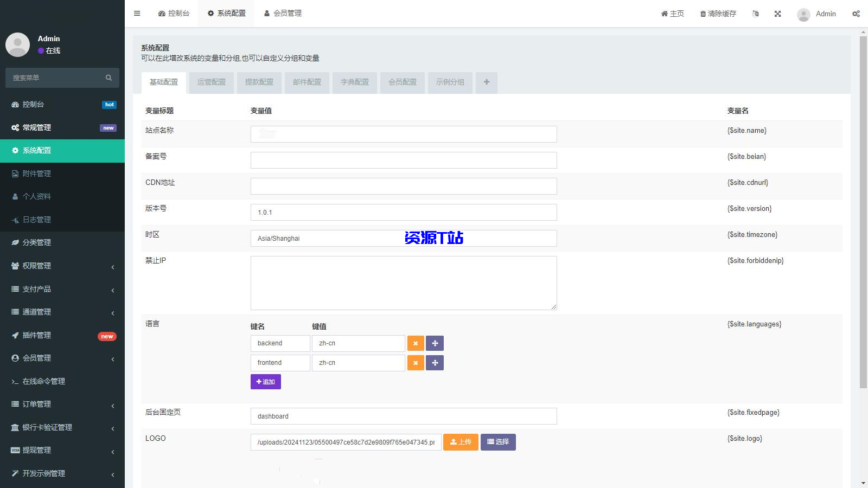Expand the 订单管理 sidebar menu
868x488 pixels.
point(62,404)
